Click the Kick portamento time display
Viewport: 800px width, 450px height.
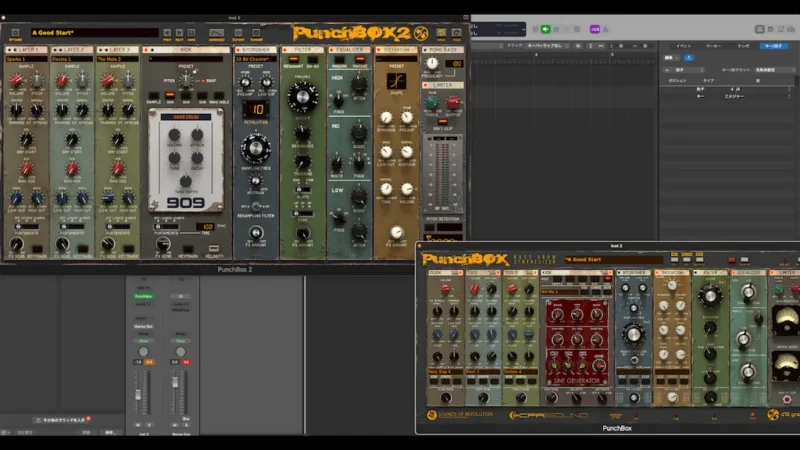point(205,227)
